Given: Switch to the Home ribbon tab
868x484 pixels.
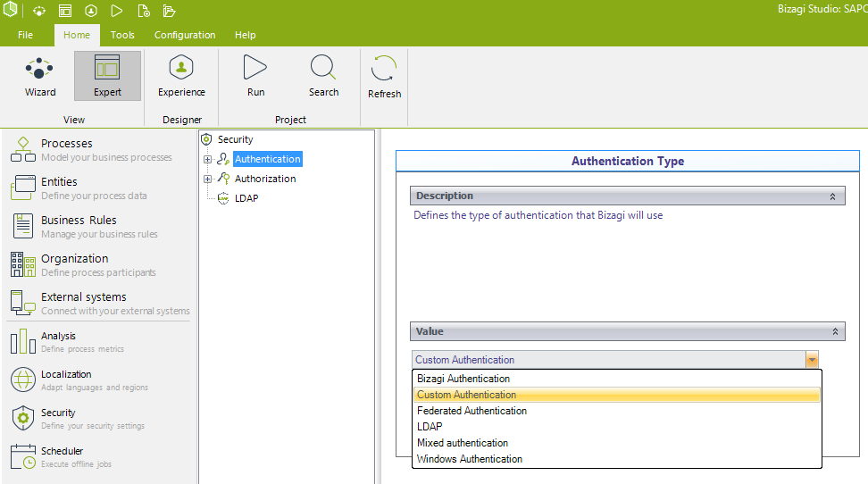Looking at the screenshot, I should click(77, 35).
